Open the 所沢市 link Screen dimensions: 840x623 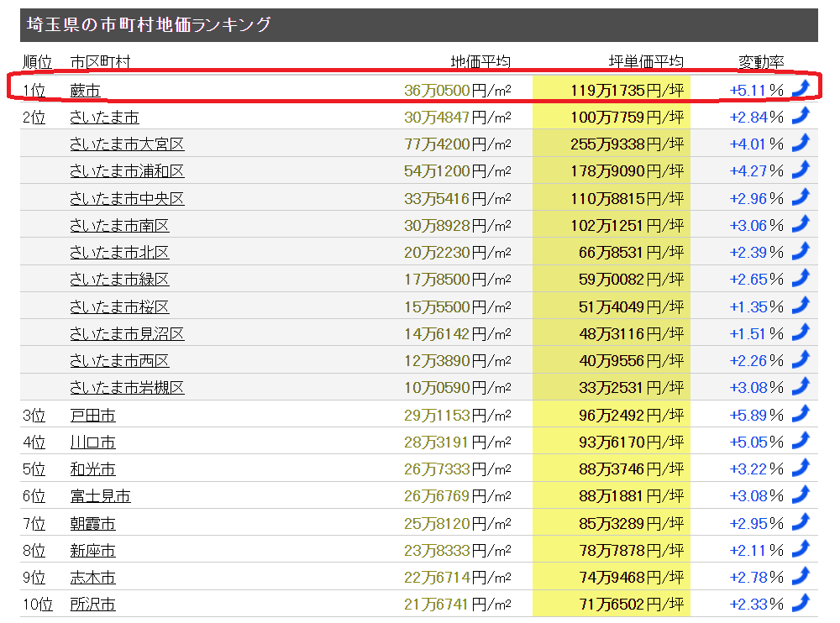click(92, 604)
